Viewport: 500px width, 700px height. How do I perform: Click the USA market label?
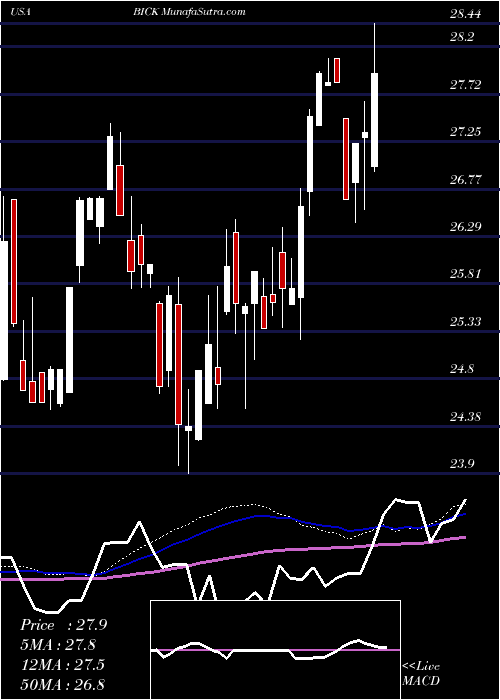(x=21, y=12)
